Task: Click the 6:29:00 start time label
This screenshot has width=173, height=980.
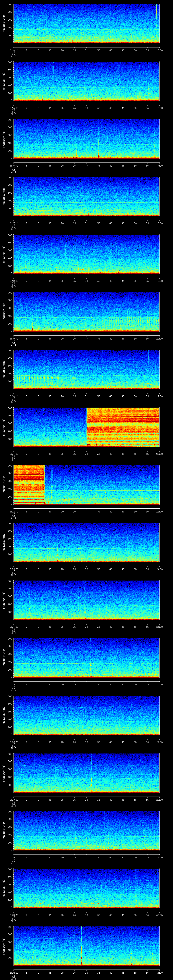Action: point(14,915)
